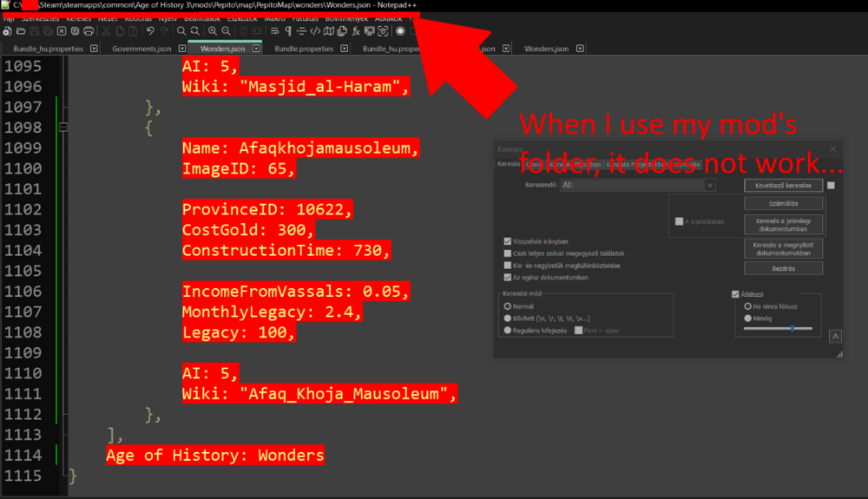Click Keresés a jelenlegi dokumentumban button
Screen dimensions: 868x499
(x=783, y=225)
